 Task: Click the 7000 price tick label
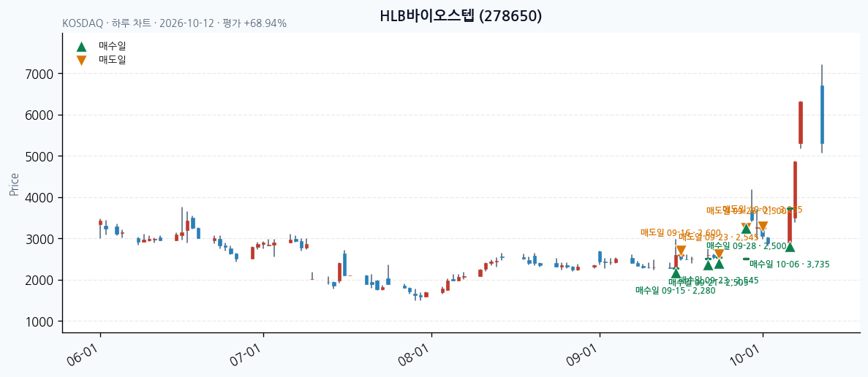40,74
